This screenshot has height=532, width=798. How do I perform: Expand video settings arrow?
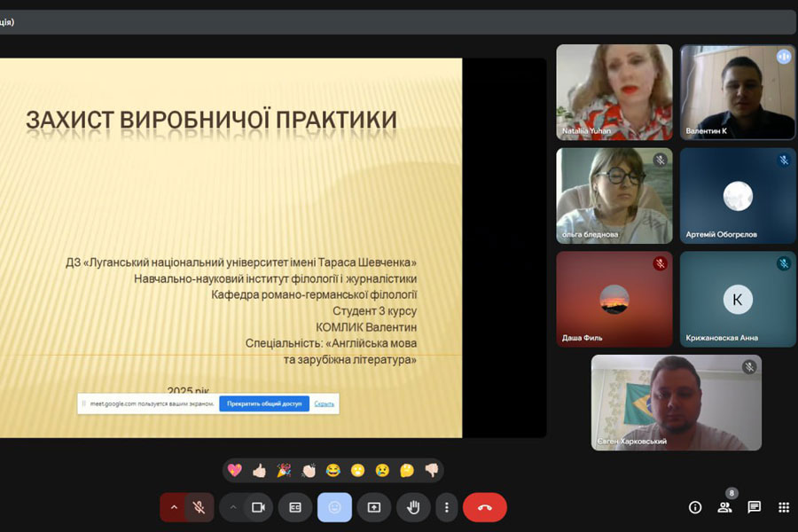tap(232, 507)
